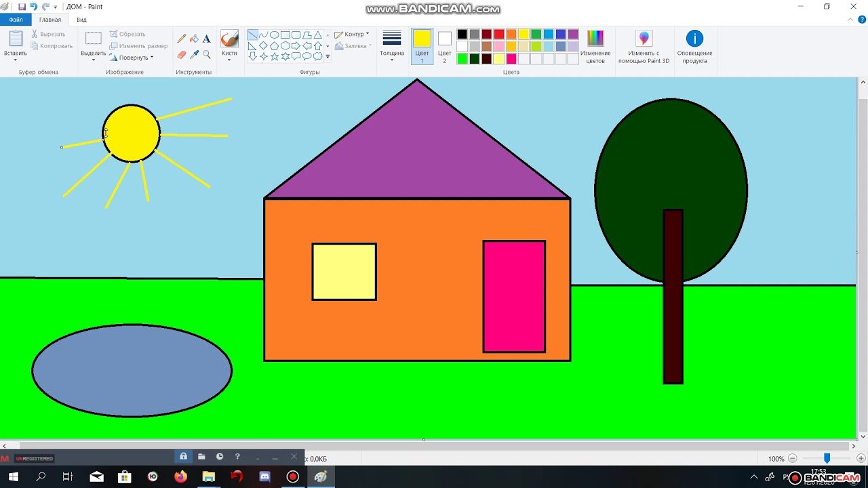
Task: Expand the Повернуть rotate dropdown
Action: (x=132, y=58)
